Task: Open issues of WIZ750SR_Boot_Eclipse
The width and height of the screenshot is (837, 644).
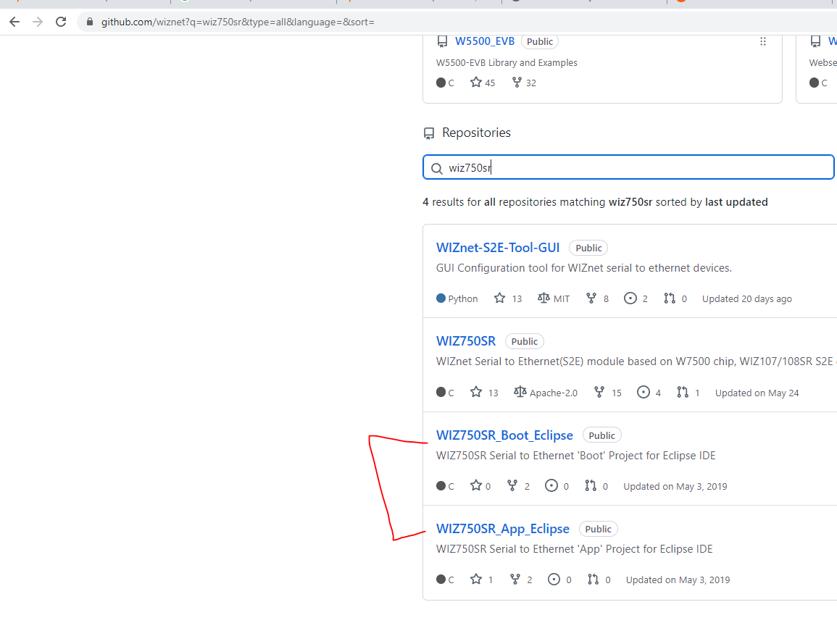Action: [x=557, y=485]
